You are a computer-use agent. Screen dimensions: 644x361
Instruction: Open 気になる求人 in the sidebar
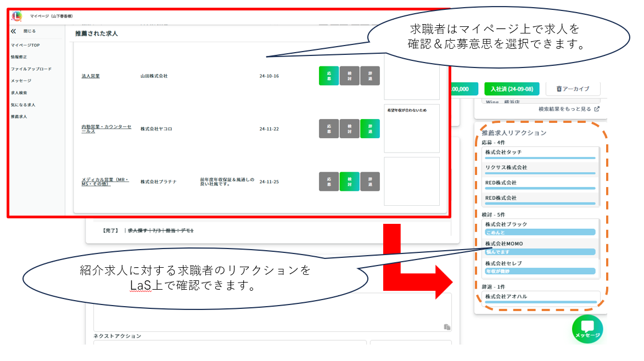click(x=23, y=105)
